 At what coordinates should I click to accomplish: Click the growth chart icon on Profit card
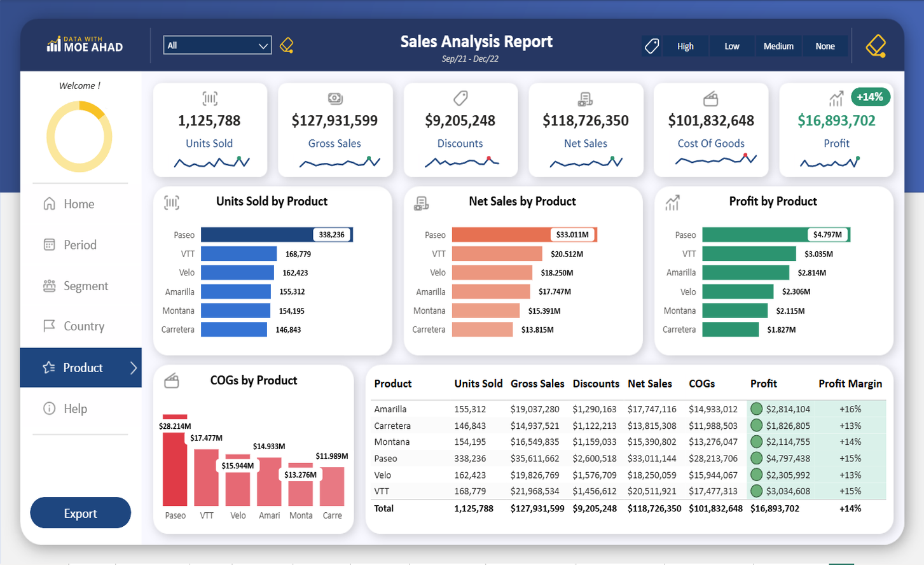point(836,99)
